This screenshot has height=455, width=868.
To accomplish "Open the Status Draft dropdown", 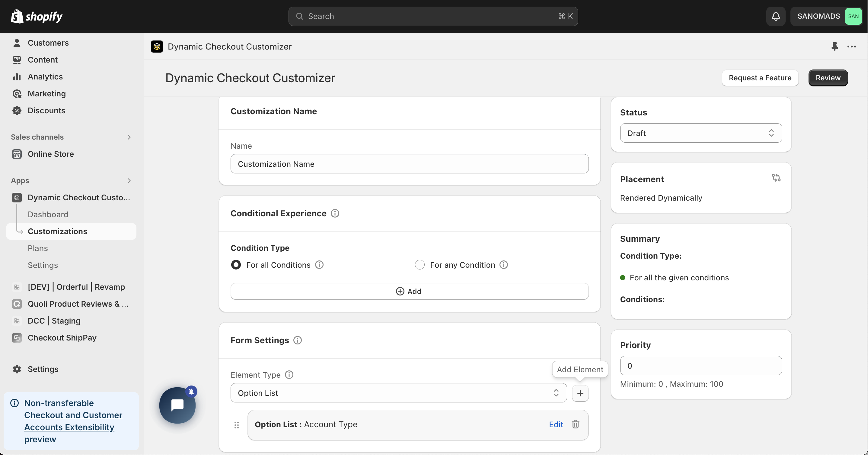I will tap(701, 133).
